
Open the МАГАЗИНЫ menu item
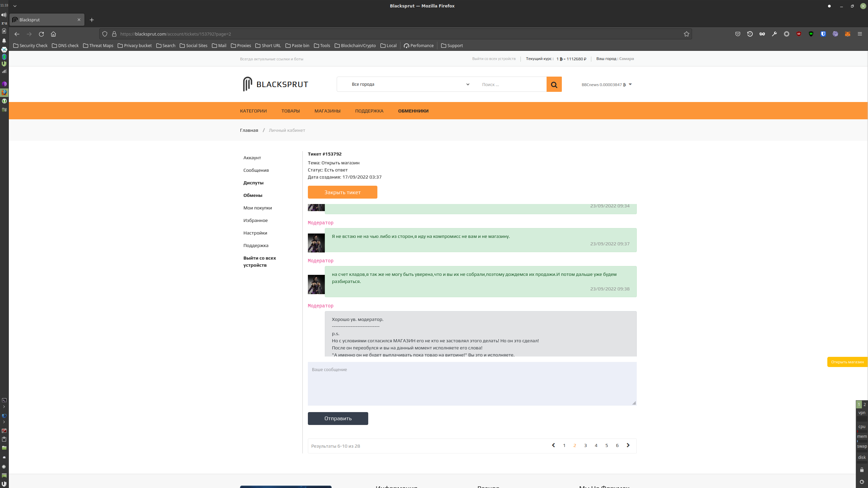pyautogui.click(x=327, y=111)
